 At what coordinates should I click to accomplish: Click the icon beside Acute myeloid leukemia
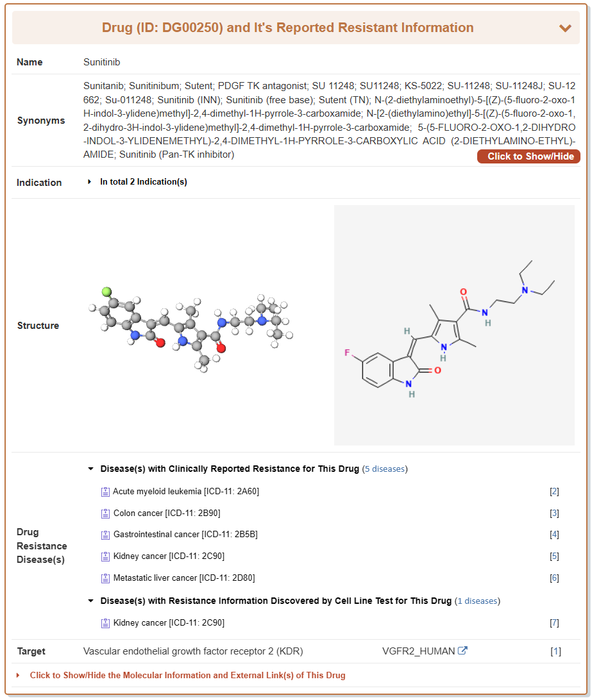point(106,492)
